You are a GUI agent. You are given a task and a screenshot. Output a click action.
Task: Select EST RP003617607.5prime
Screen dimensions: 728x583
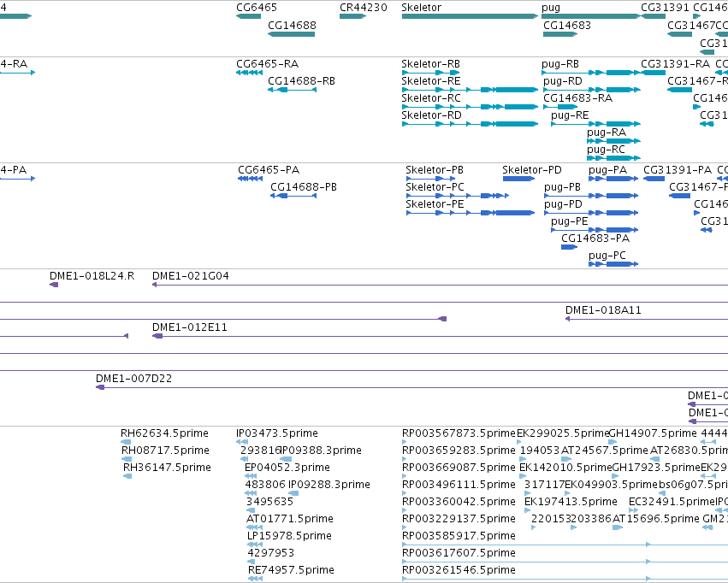point(565,562)
